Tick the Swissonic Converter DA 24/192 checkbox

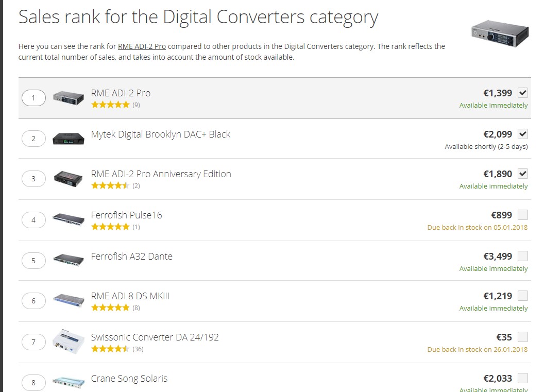click(523, 337)
